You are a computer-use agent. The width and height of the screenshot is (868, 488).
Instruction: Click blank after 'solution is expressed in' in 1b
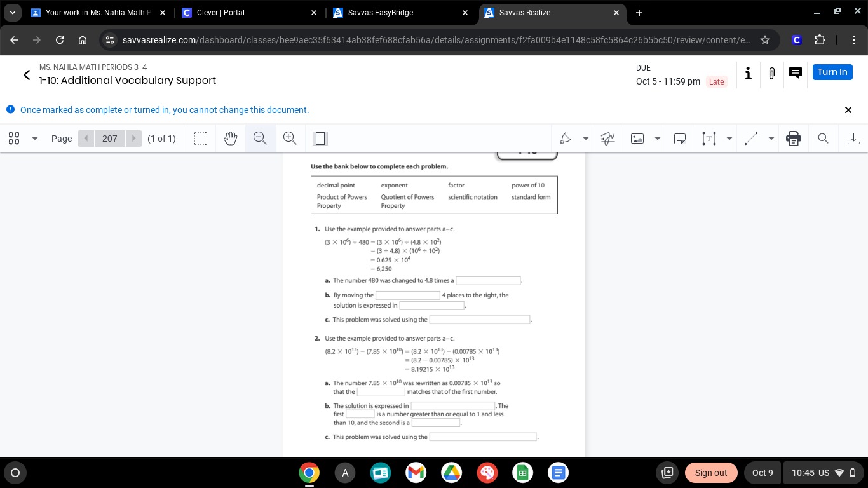(431, 306)
